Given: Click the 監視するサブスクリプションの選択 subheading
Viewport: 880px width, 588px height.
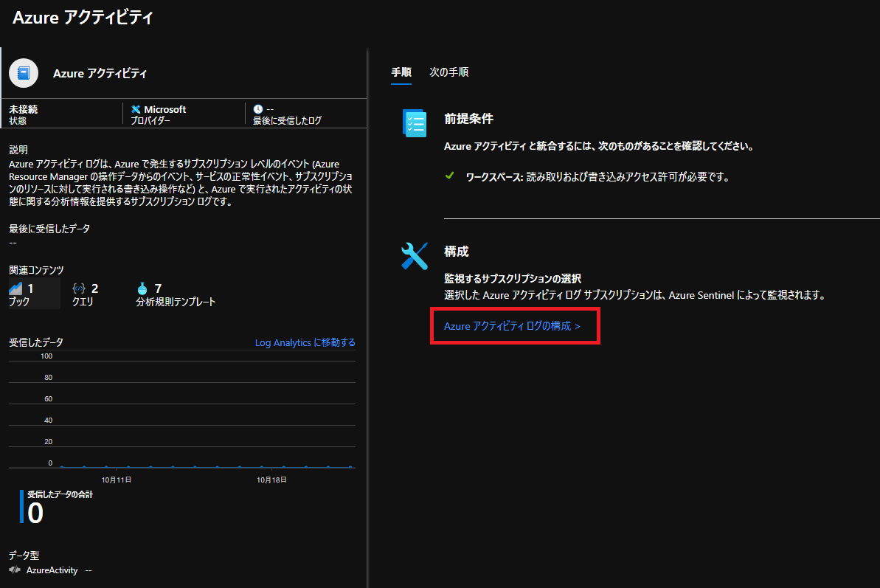Looking at the screenshot, I should tap(513, 279).
